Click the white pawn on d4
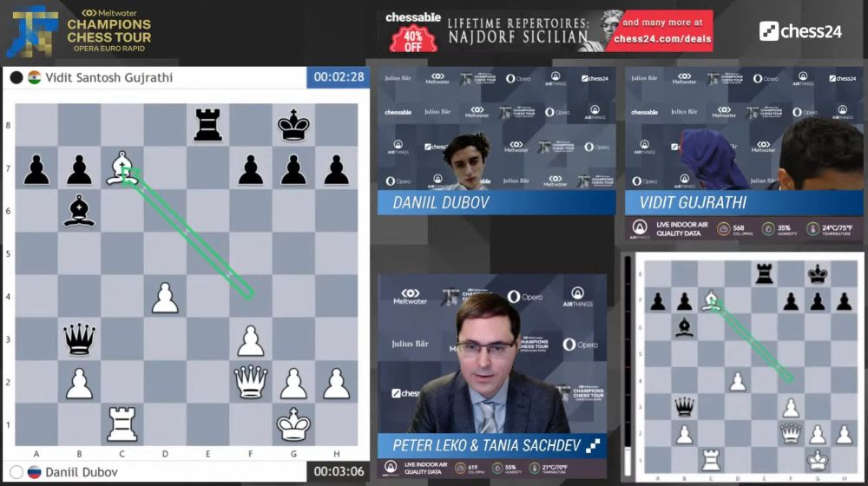Image resolution: width=868 pixels, height=486 pixels. click(165, 298)
